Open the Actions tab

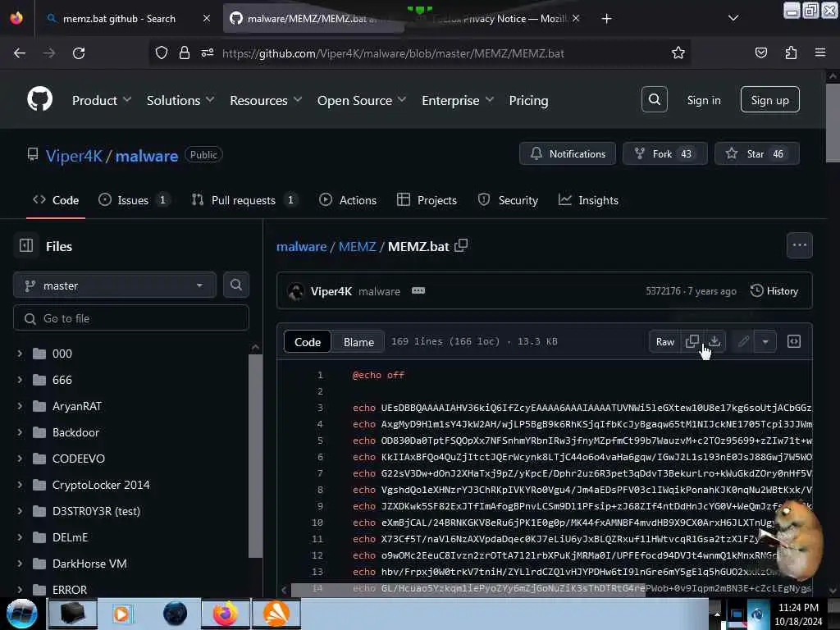[x=348, y=200]
